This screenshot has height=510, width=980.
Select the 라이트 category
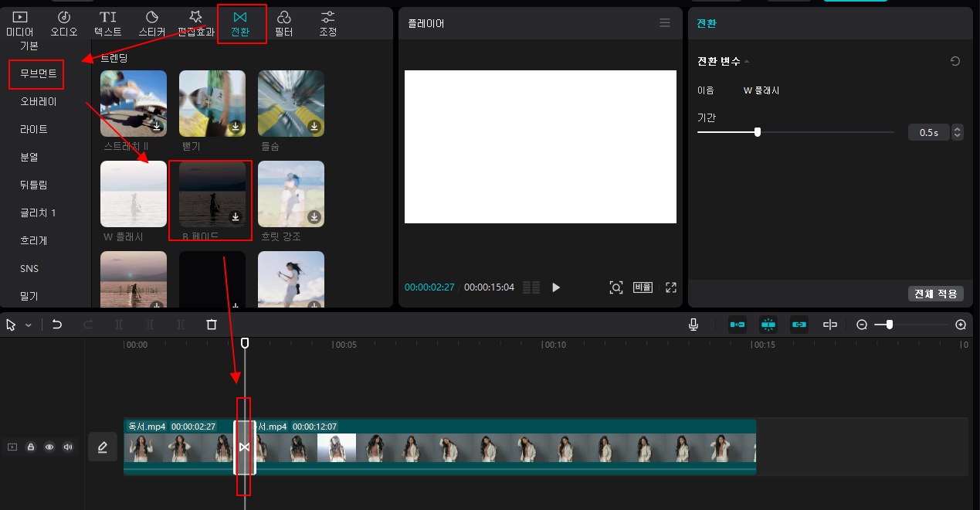click(34, 129)
